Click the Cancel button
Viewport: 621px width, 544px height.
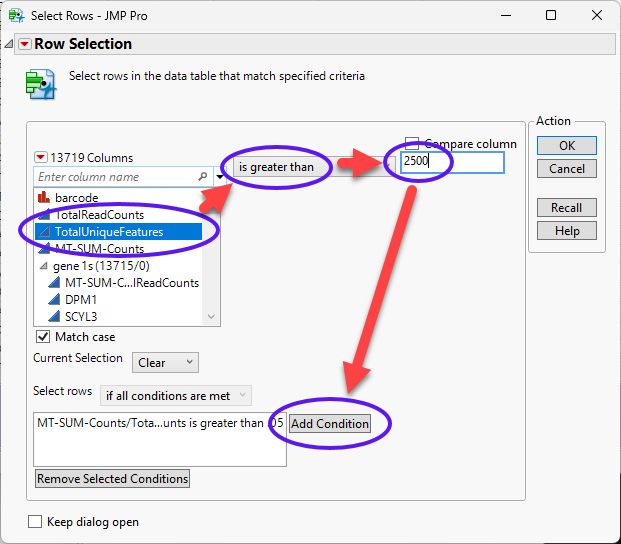(567, 169)
